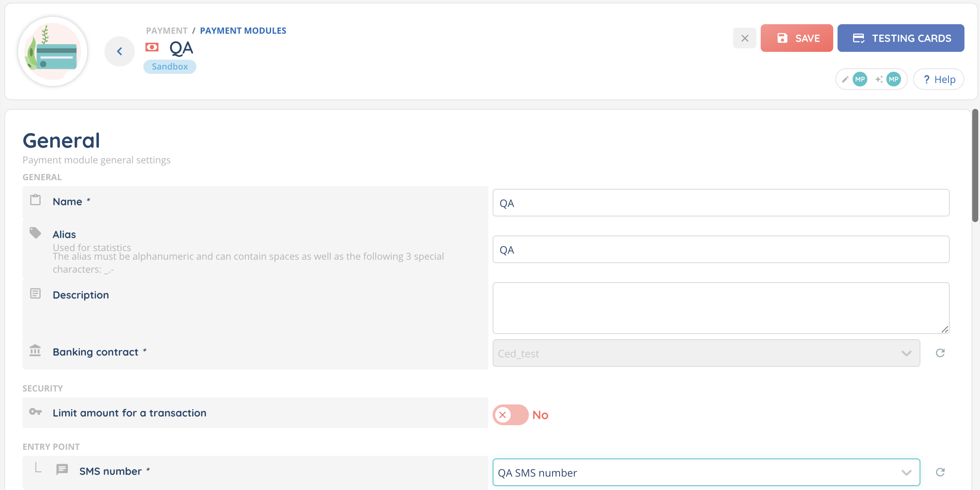The height and width of the screenshot is (490, 980).
Task: Click the pencil editor MP avatar
Action: 860,80
